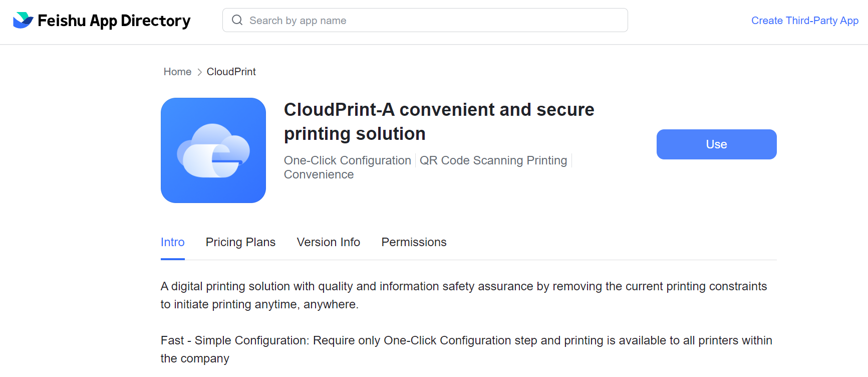The width and height of the screenshot is (868, 377).
Task: Click the Fast Simple Configuration text
Action: [466, 349]
